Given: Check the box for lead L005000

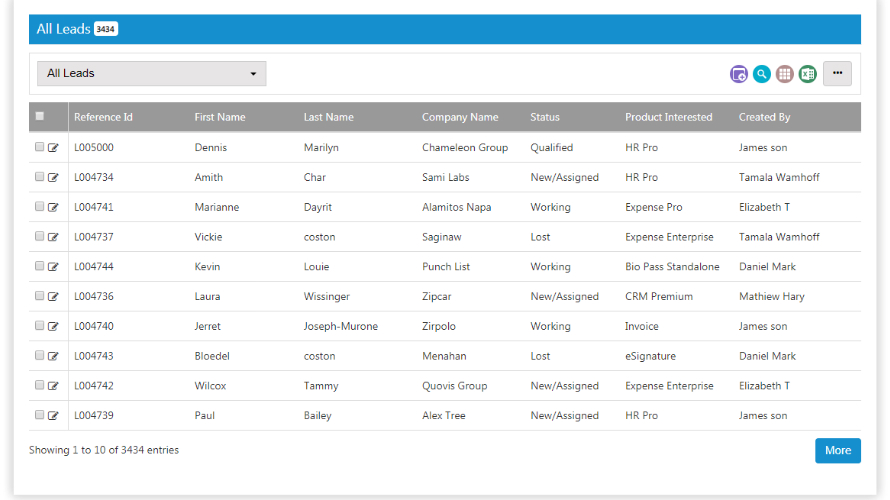Looking at the screenshot, I should (x=39, y=147).
